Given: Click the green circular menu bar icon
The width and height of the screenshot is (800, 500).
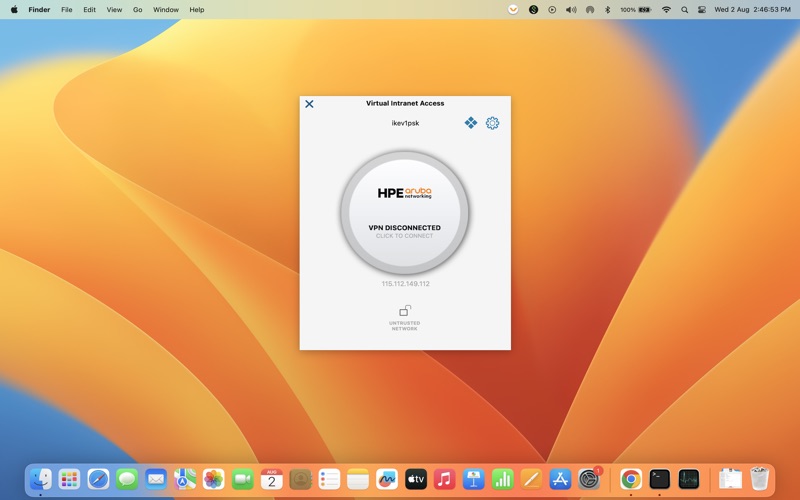Looking at the screenshot, I should click(533, 9).
